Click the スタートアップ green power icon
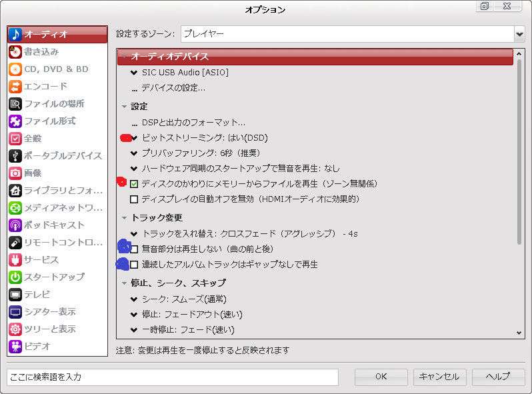Viewport: 532px width, 394px height. click(x=15, y=277)
